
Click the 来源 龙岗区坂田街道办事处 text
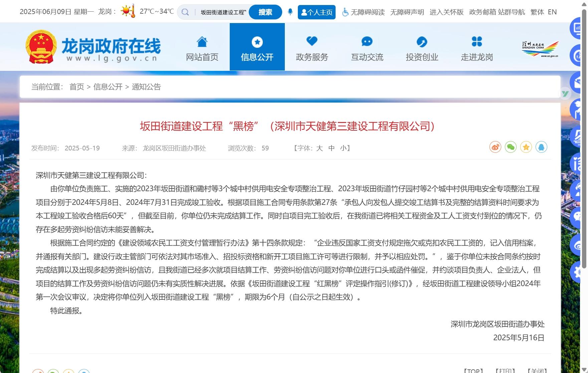point(164,148)
